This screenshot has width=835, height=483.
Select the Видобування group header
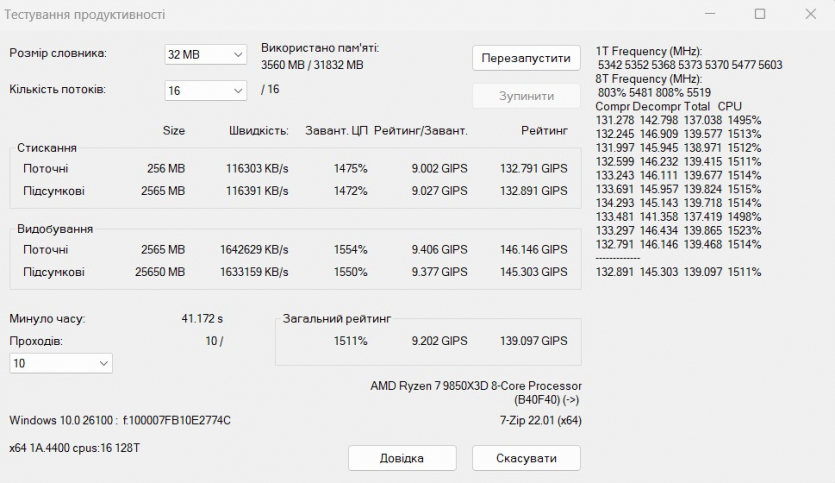tap(52, 229)
